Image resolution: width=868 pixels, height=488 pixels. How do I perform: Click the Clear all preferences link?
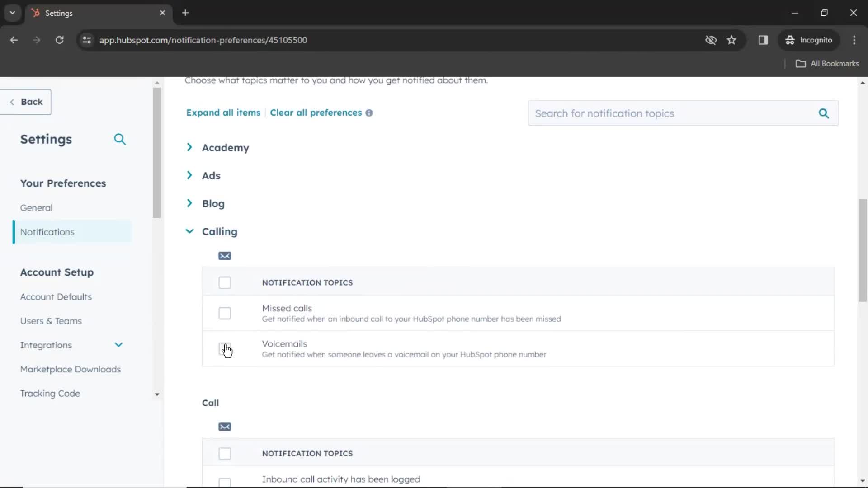click(x=316, y=113)
